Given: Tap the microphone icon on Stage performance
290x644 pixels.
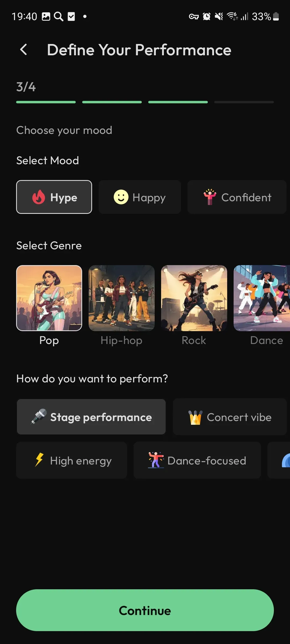Looking at the screenshot, I should (x=39, y=417).
